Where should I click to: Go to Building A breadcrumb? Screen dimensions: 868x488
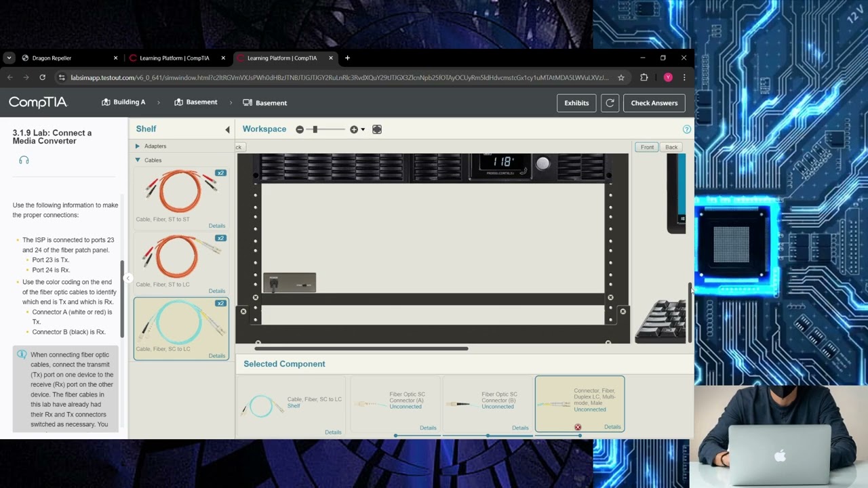point(123,102)
